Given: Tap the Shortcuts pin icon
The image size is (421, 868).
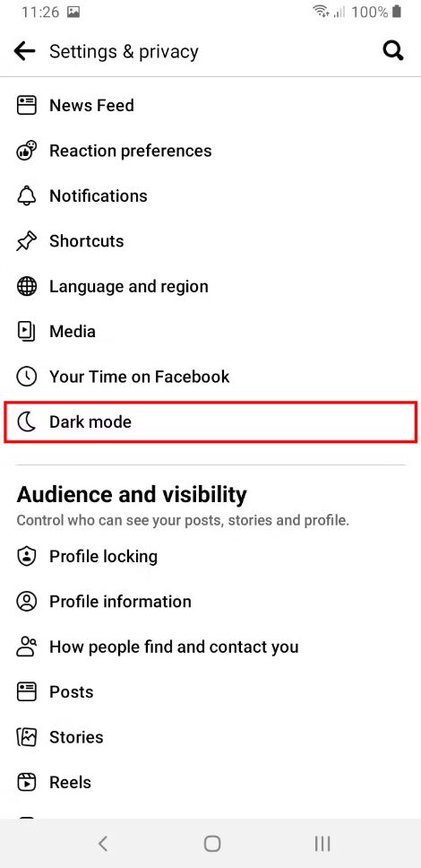Looking at the screenshot, I should click(26, 241).
